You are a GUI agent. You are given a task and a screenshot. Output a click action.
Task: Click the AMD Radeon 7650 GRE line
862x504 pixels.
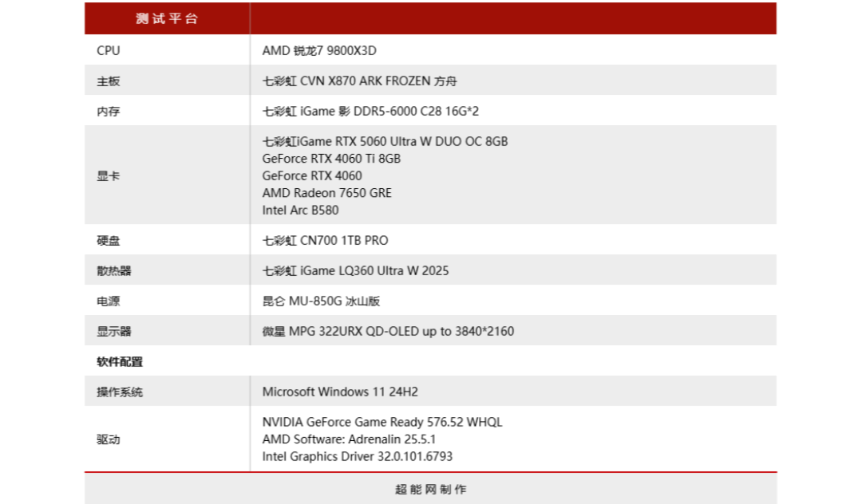click(327, 193)
